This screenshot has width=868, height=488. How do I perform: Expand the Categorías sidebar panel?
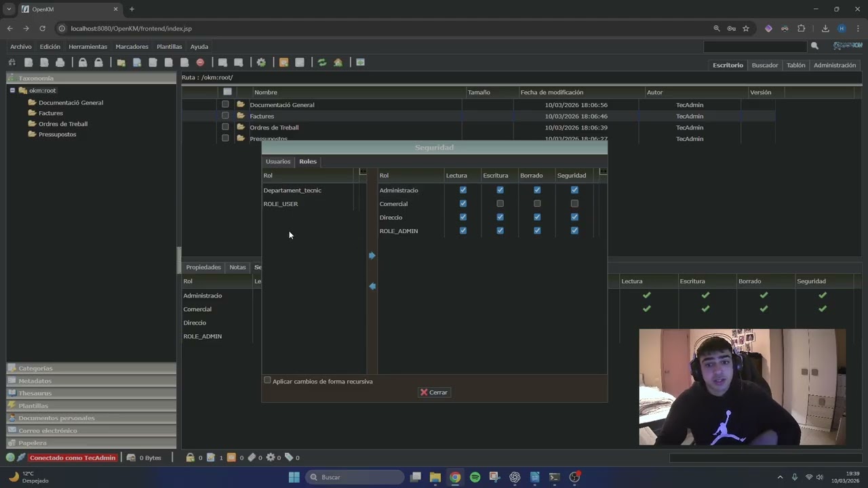(x=92, y=368)
